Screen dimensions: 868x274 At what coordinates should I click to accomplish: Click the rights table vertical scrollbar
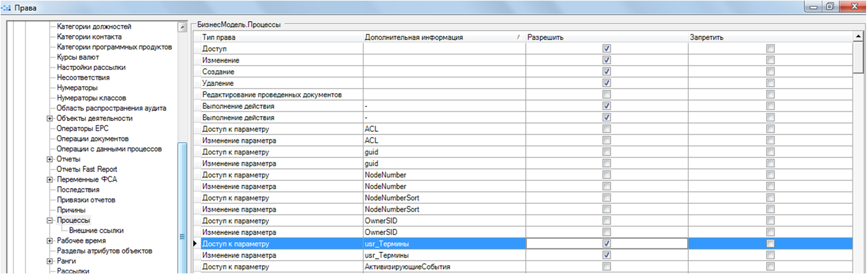click(x=858, y=159)
